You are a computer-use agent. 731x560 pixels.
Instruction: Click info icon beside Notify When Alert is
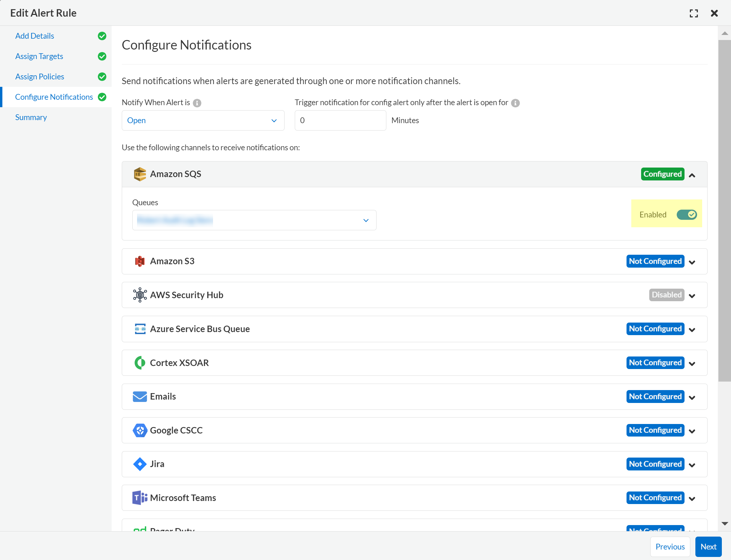pyautogui.click(x=197, y=103)
